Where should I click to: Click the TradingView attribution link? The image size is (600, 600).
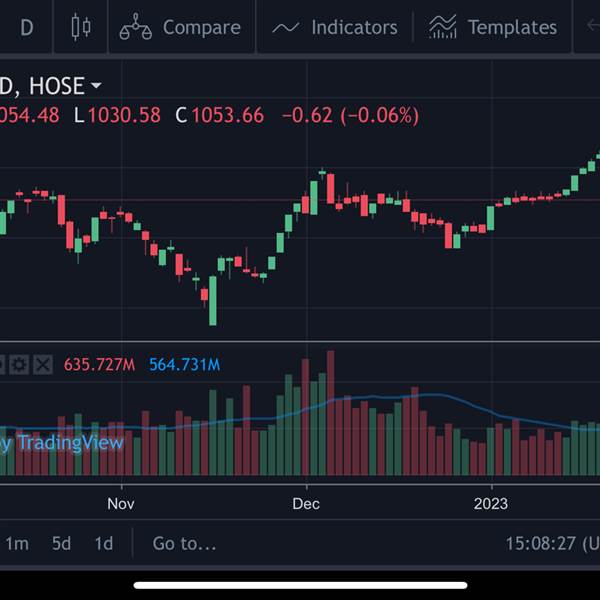click(x=61, y=443)
